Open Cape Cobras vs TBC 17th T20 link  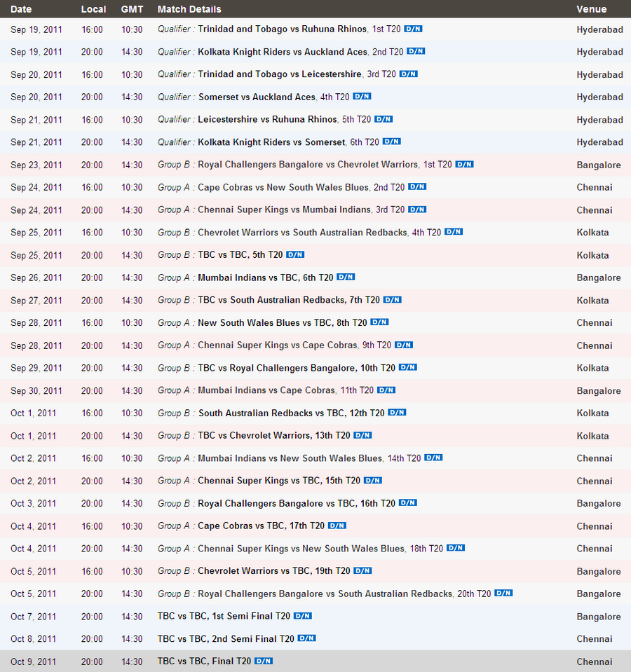click(x=261, y=526)
